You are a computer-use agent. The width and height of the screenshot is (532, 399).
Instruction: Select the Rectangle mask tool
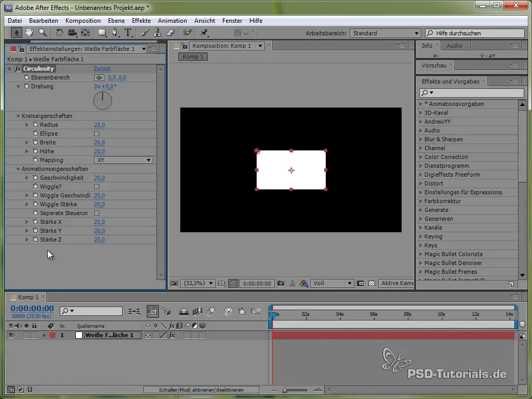pos(102,33)
